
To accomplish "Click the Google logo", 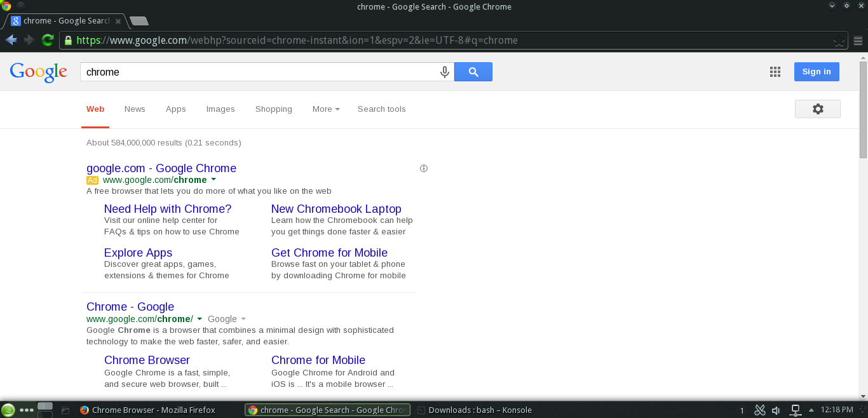I will click(39, 72).
